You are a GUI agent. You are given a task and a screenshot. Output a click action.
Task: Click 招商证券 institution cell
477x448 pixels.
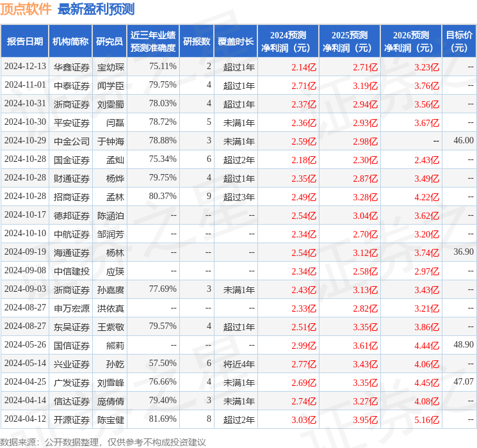pos(72,196)
